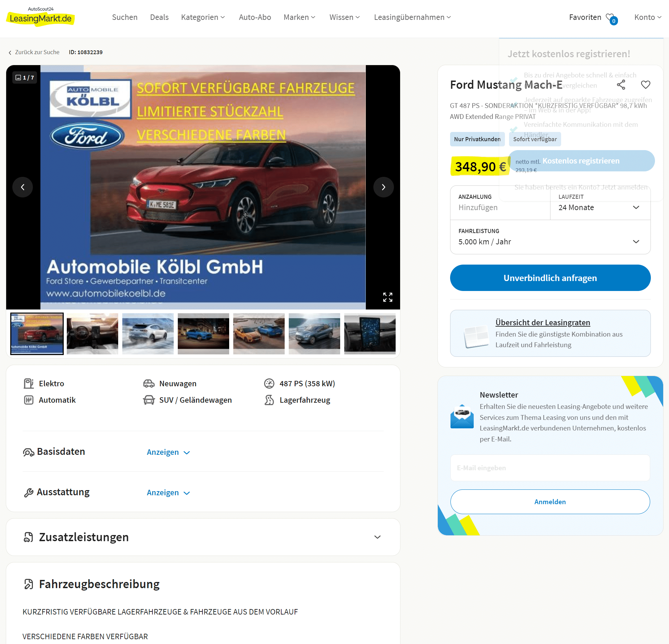This screenshot has width=669, height=644.
Task: Click the Automatik transmission icon
Action: point(29,400)
